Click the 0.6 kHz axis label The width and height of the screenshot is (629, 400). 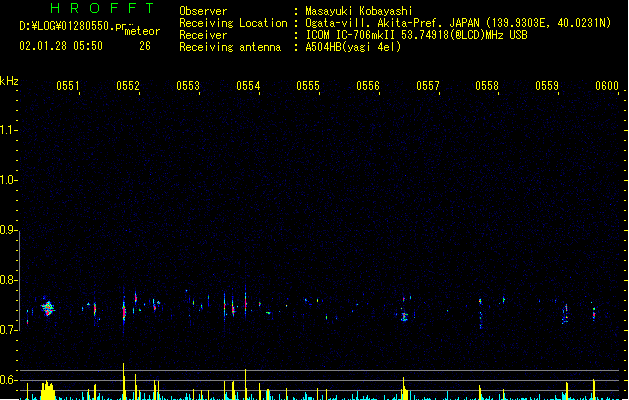[x=7, y=380]
